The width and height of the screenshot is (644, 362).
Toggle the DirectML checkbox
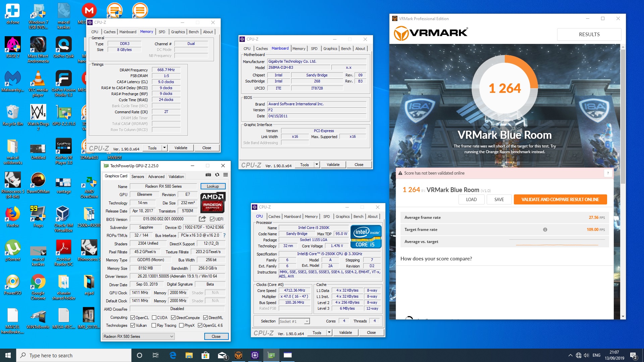pyautogui.click(x=206, y=318)
